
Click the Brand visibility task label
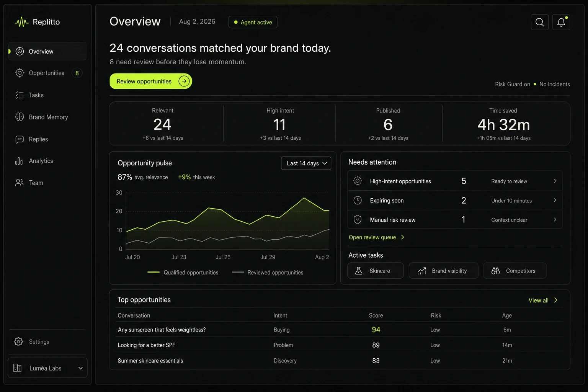pyautogui.click(x=449, y=271)
